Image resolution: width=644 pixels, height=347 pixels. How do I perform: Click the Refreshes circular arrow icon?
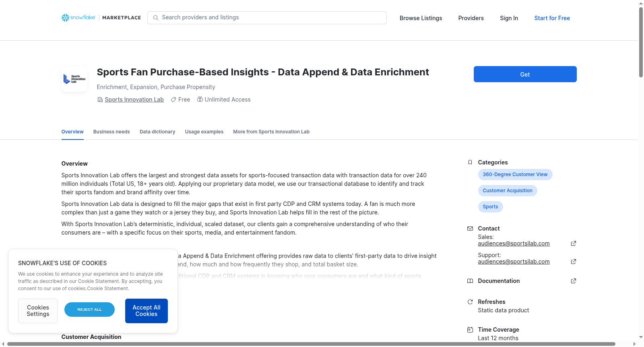(x=470, y=302)
